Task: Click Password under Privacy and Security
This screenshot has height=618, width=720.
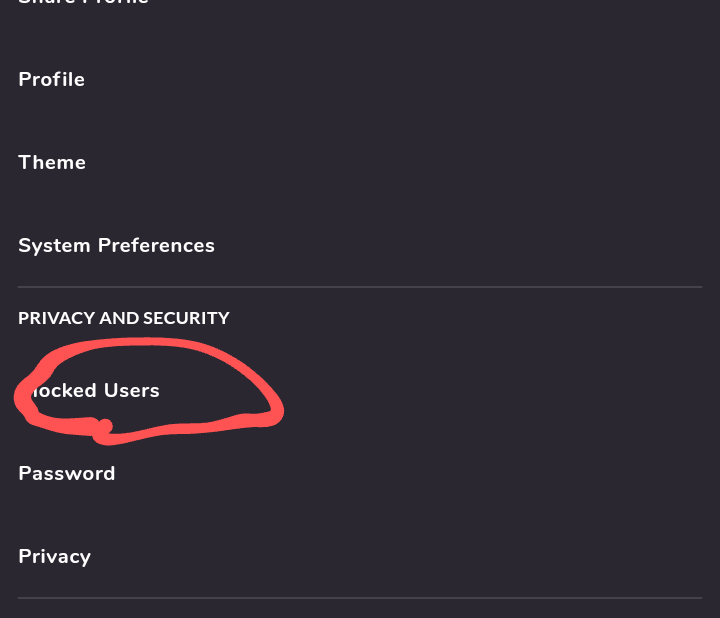Action: coord(67,474)
